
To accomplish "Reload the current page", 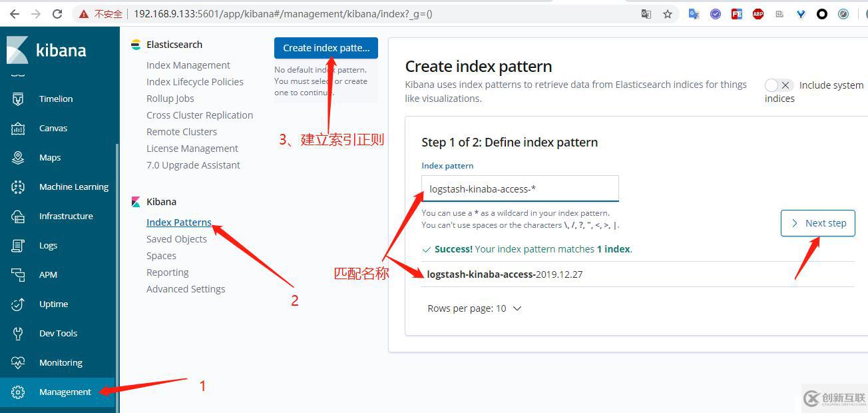I will pyautogui.click(x=57, y=13).
